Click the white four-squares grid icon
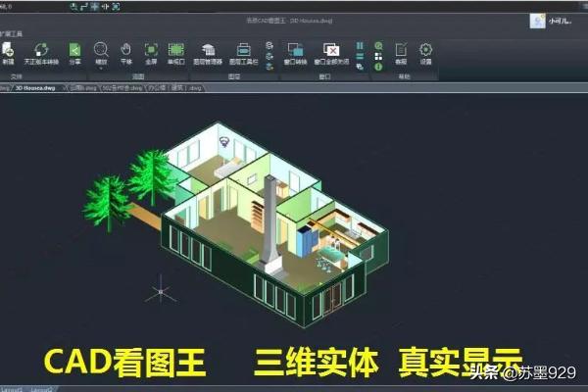 [x=378, y=56]
